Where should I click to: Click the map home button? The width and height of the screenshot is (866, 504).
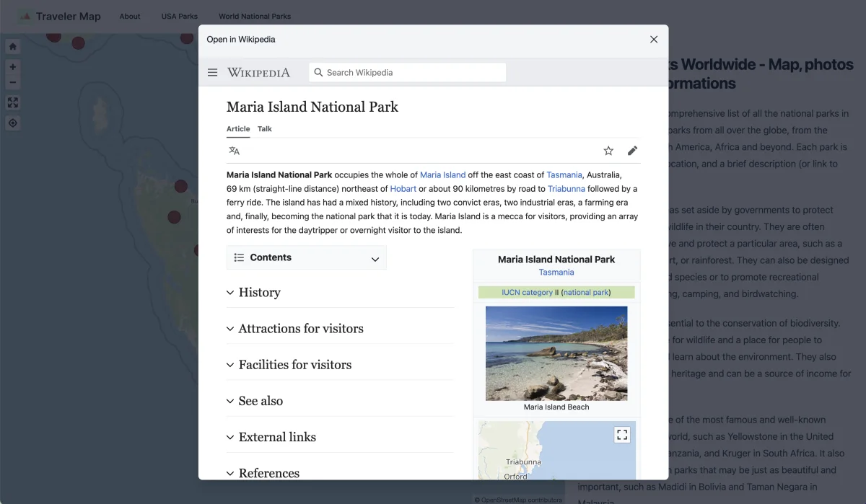coord(12,46)
